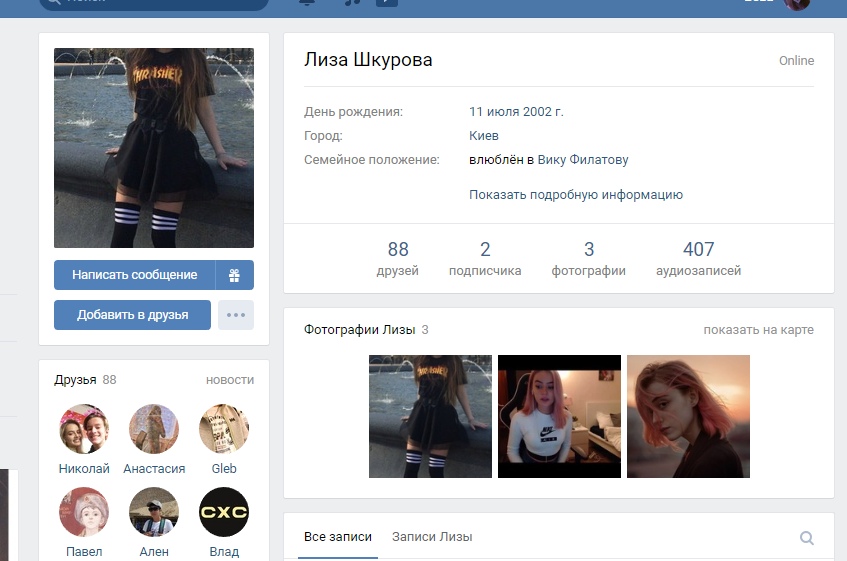Open the Киев city link

[x=483, y=136]
